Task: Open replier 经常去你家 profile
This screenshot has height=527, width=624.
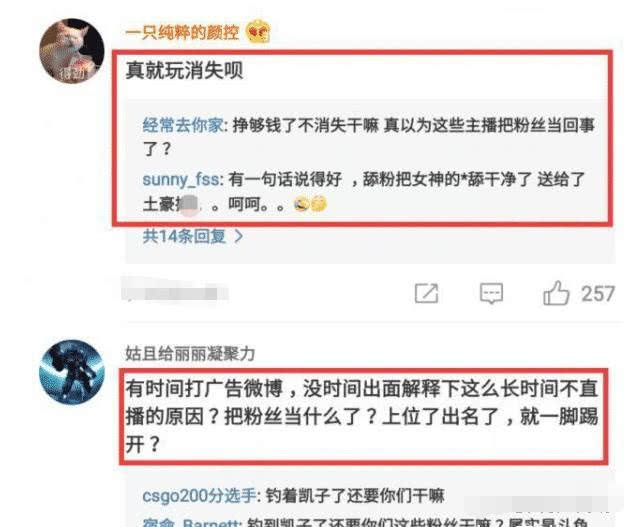Action: point(183,125)
